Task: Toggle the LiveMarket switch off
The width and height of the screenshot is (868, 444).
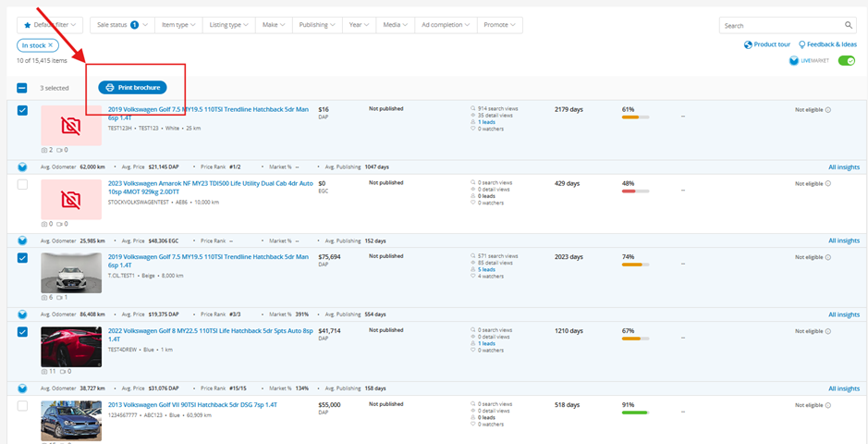Action: click(x=846, y=61)
